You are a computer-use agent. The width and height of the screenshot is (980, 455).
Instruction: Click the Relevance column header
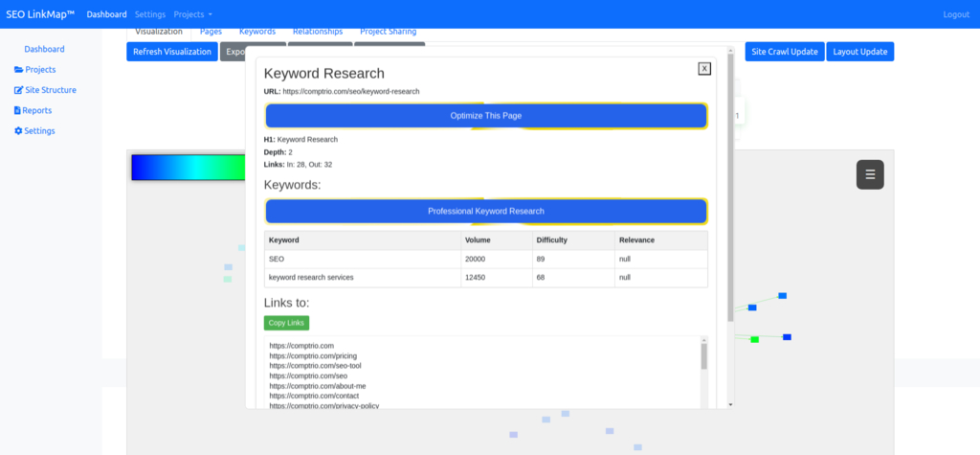click(x=661, y=240)
